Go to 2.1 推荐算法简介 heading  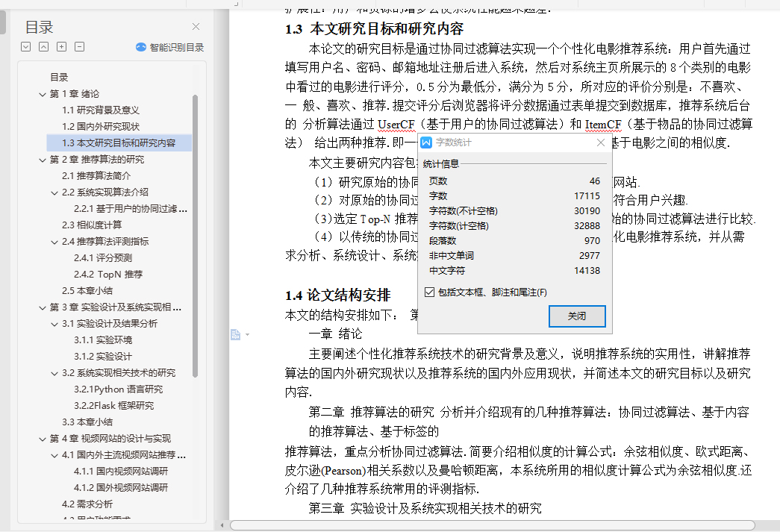click(96, 175)
